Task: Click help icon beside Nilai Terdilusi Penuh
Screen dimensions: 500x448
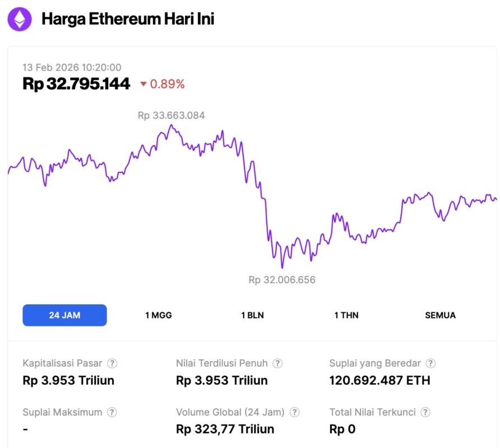Action: [x=277, y=363]
